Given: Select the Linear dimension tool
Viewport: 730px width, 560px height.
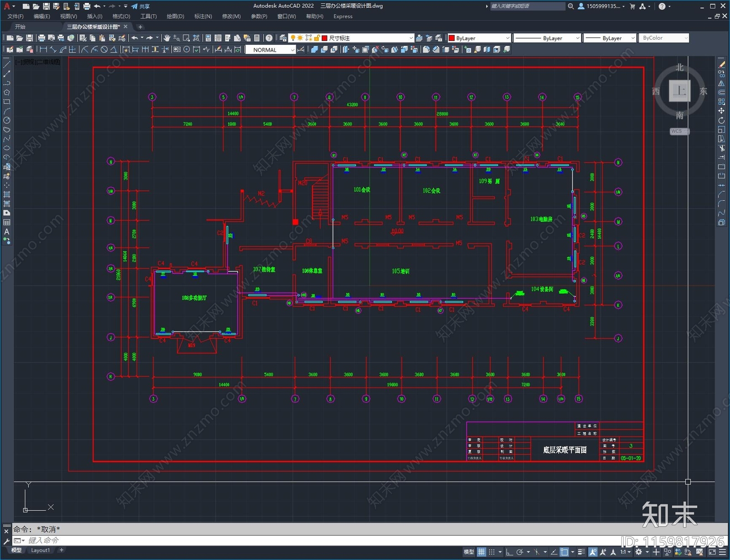Looking at the screenshot, I should pyautogui.click(x=43, y=49).
